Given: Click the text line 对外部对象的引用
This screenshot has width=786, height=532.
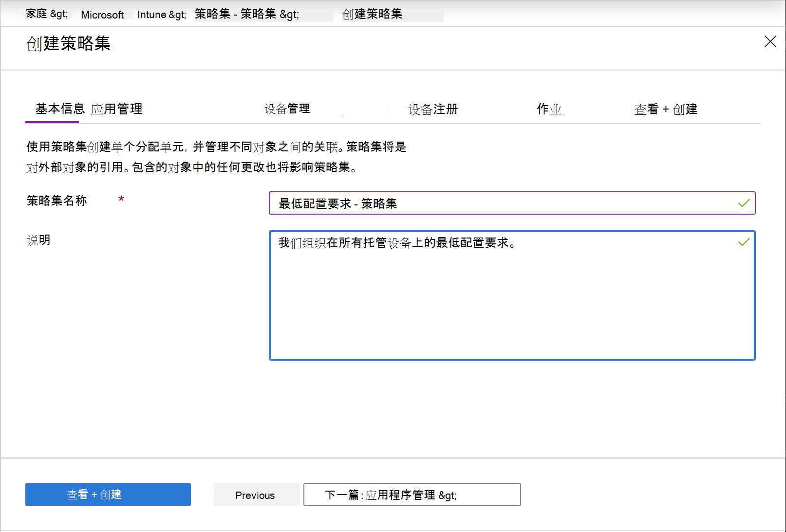Looking at the screenshot, I should (192, 167).
